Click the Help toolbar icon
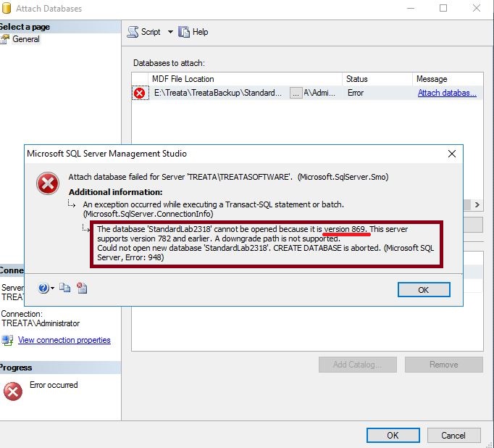The width and height of the screenshot is (494, 448). [184, 32]
